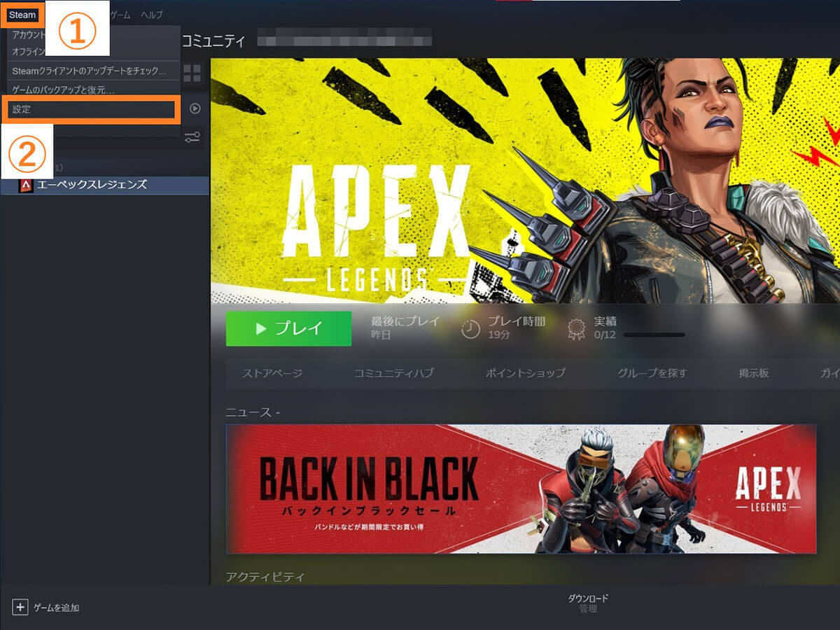The width and height of the screenshot is (840, 630).
Task: Choose Steamクライアントのアップデートをチェック… from the Steam menu
Action: click(x=89, y=71)
